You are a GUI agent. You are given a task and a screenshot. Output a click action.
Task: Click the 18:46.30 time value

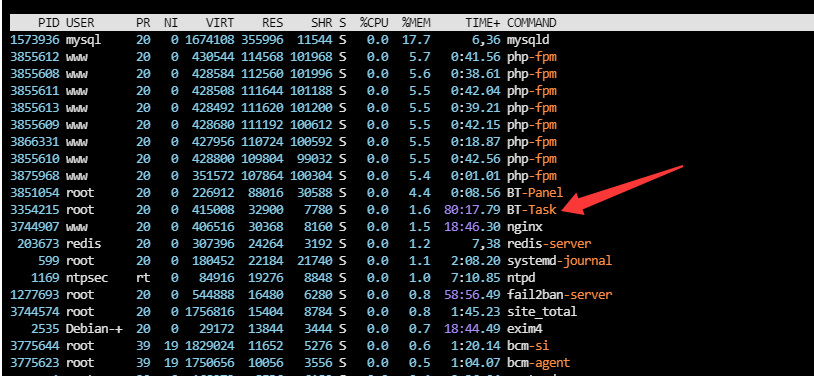pos(473,227)
